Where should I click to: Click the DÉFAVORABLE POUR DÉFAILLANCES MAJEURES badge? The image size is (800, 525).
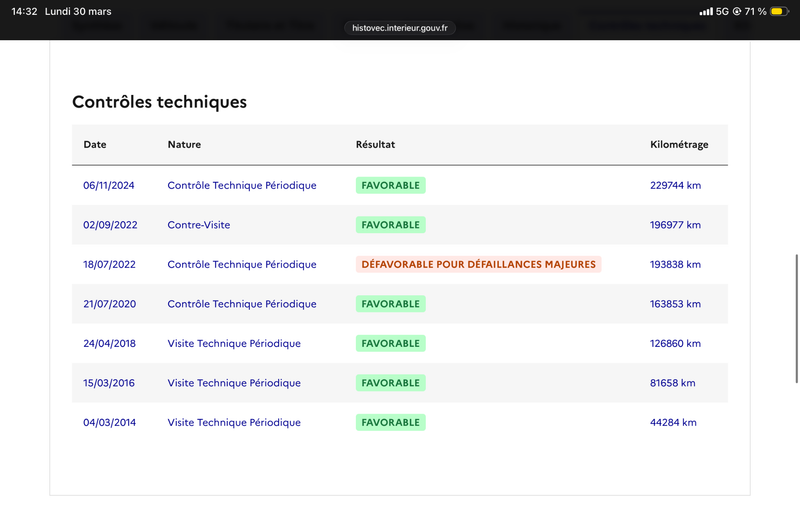click(x=478, y=265)
